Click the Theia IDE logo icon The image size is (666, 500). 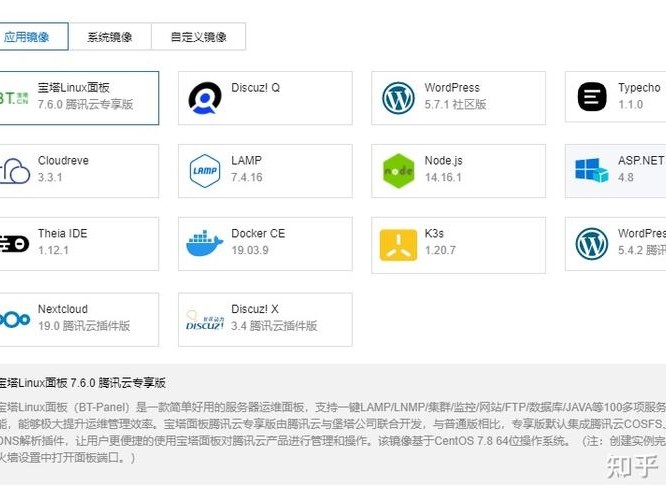(14, 244)
